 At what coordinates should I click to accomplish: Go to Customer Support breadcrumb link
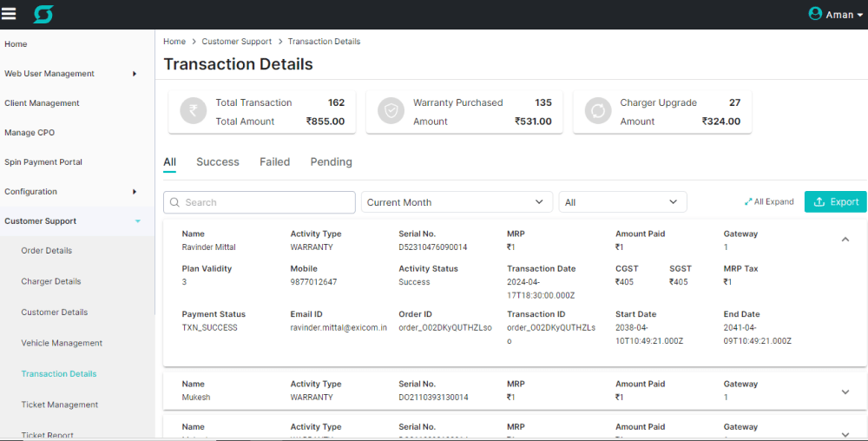[x=236, y=42]
